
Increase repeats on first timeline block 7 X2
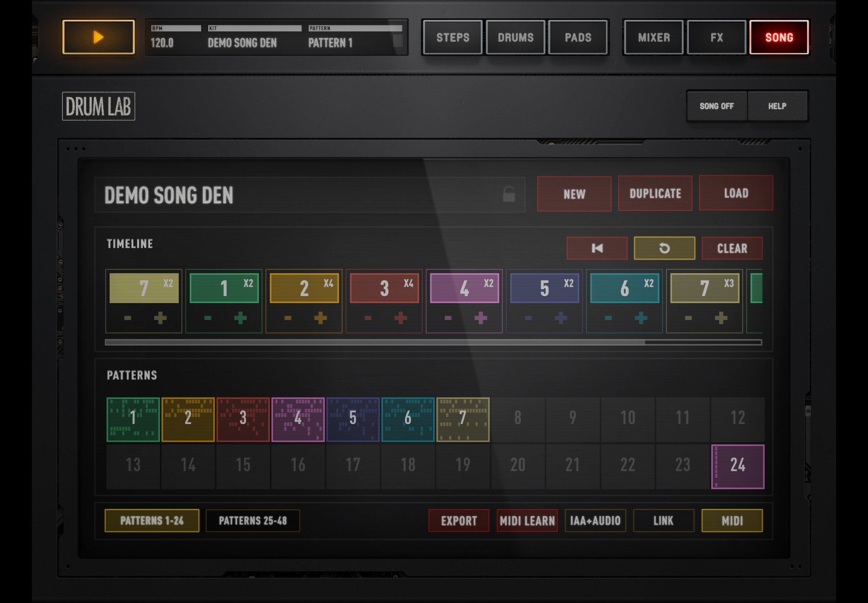click(x=160, y=318)
